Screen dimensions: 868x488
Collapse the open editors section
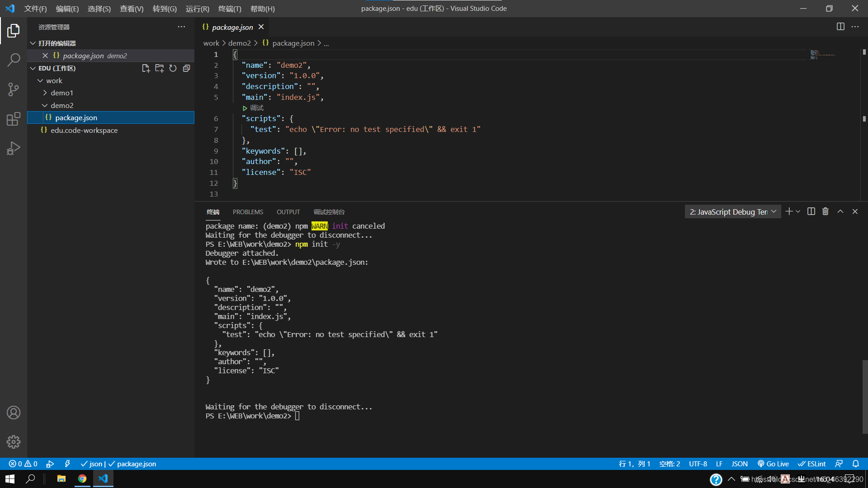(x=33, y=43)
